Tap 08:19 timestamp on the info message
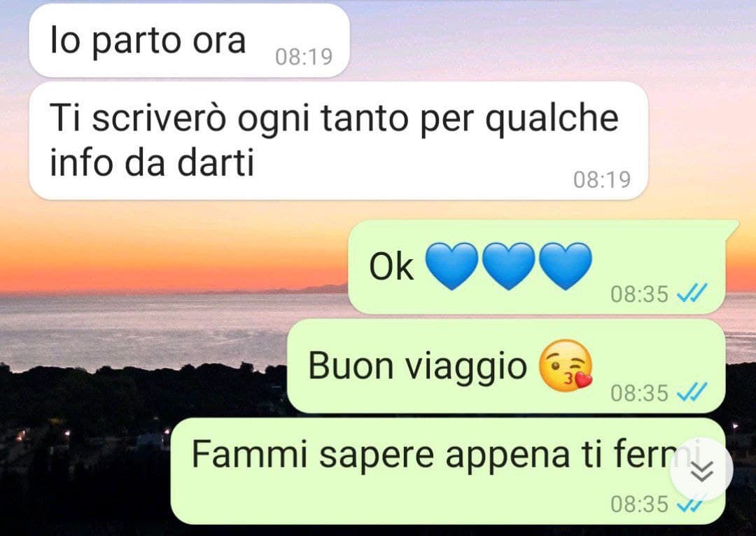 pyautogui.click(x=602, y=180)
